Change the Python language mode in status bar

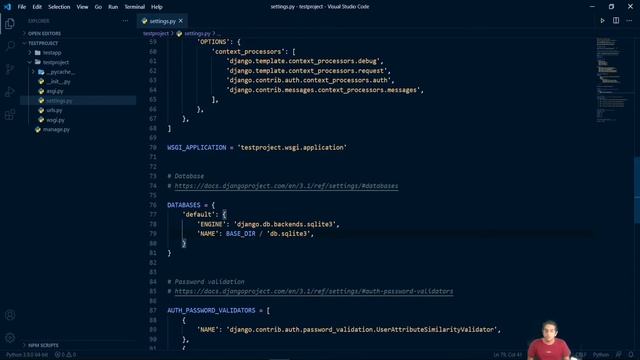coord(601,355)
